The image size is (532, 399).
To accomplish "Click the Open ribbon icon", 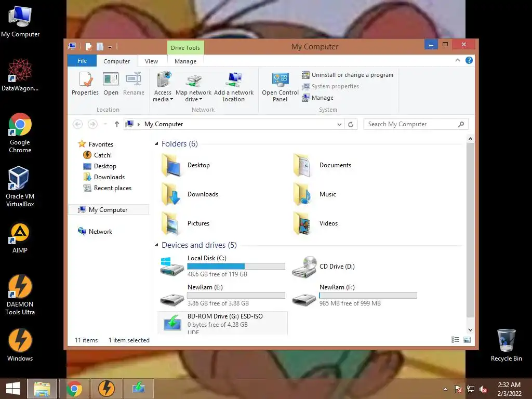I will pyautogui.click(x=111, y=84).
